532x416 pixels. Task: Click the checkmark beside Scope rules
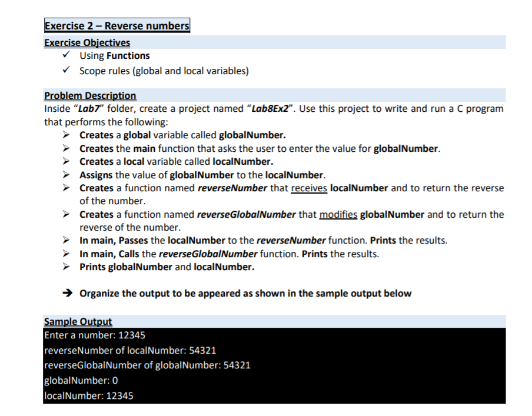(x=66, y=70)
